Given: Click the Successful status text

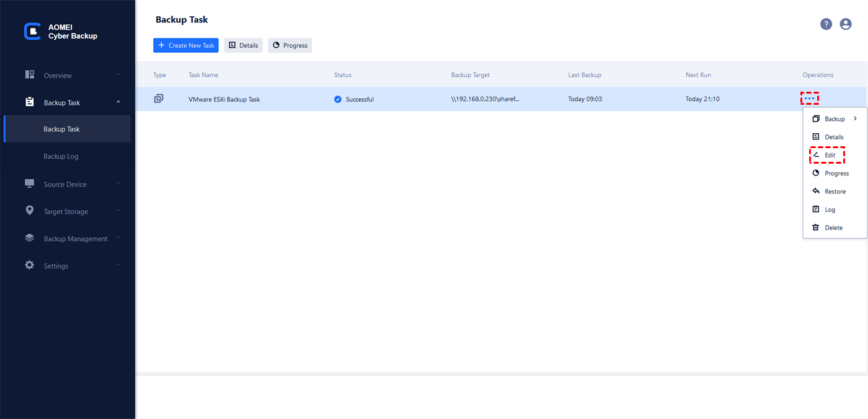Looking at the screenshot, I should coord(360,99).
